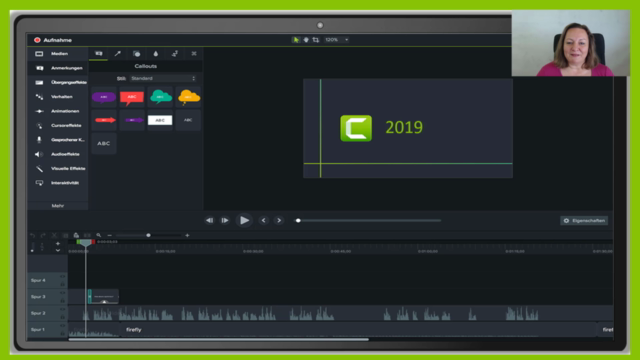The width and height of the screenshot is (640, 360).
Task: Expand the Mehr tools list
Action: 58,206
